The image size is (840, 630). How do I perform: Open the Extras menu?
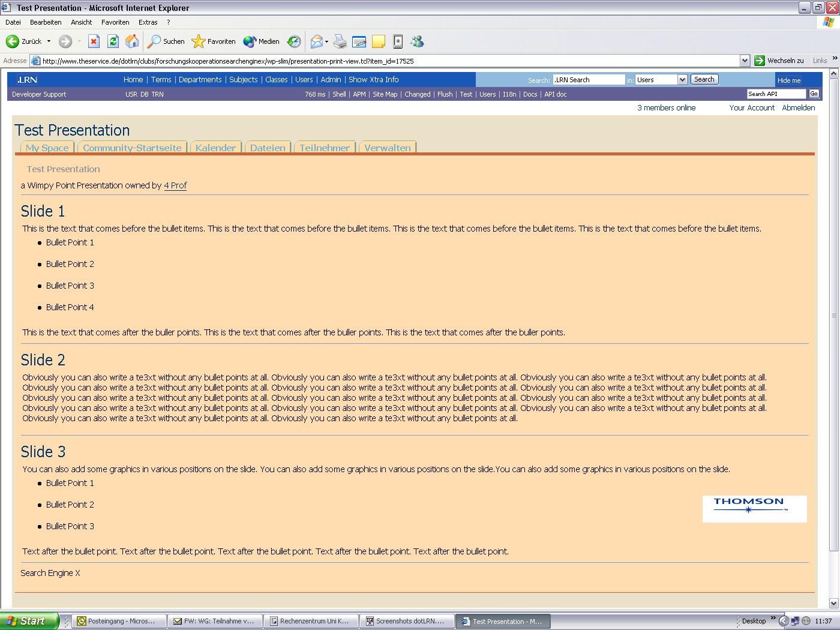[x=148, y=22]
